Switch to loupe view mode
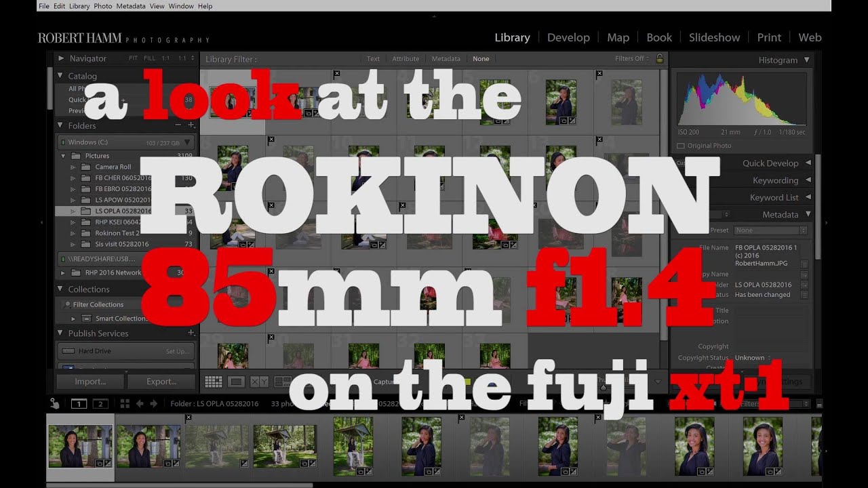 tap(236, 382)
